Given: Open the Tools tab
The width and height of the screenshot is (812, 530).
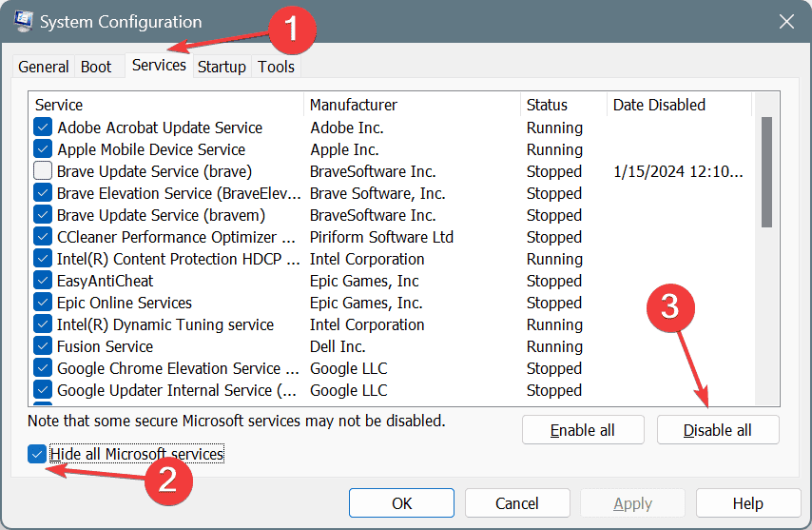Looking at the screenshot, I should pyautogui.click(x=277, y=67).
